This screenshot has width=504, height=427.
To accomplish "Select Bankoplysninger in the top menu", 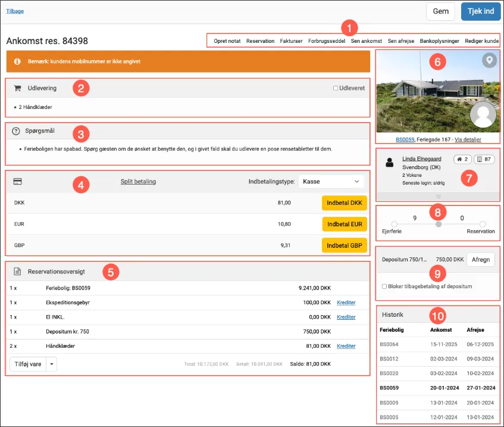I will pos(440,41).
